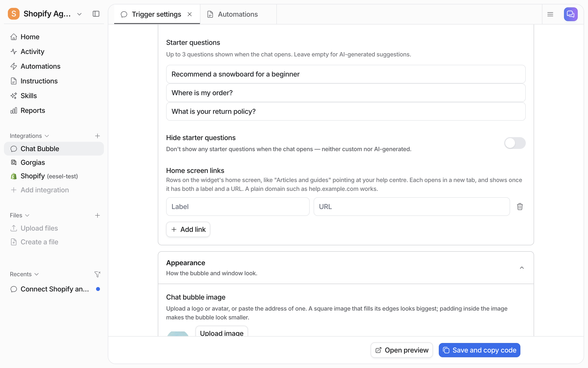Click the Recents filter icon
The height and width of the screenshot is (368, 588).
coord(98,274)
